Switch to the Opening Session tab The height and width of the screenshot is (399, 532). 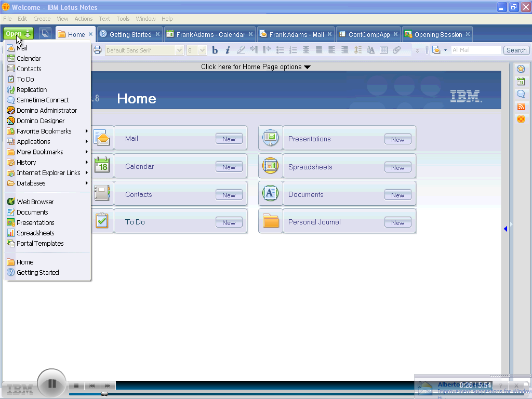[x=437, y=35]
